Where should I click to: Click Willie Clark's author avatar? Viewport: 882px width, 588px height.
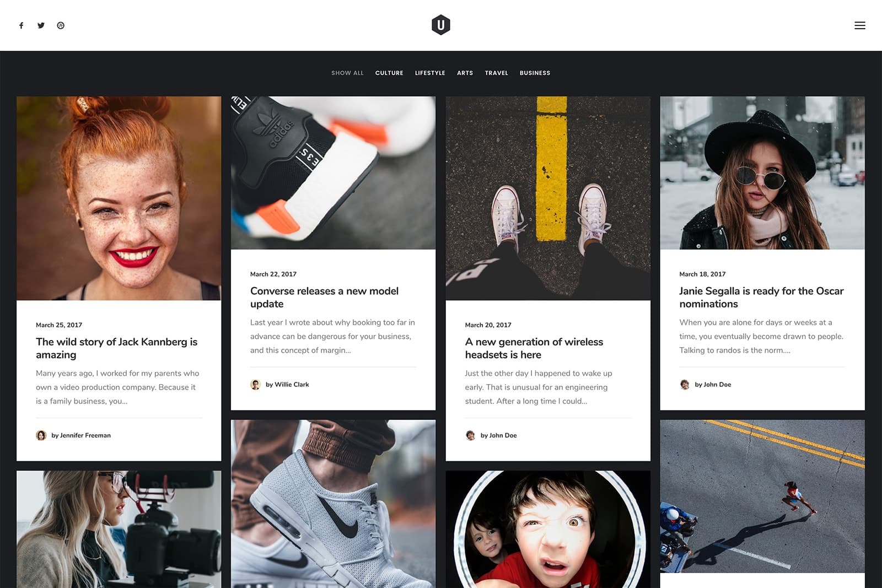click(x=255, y=385)
